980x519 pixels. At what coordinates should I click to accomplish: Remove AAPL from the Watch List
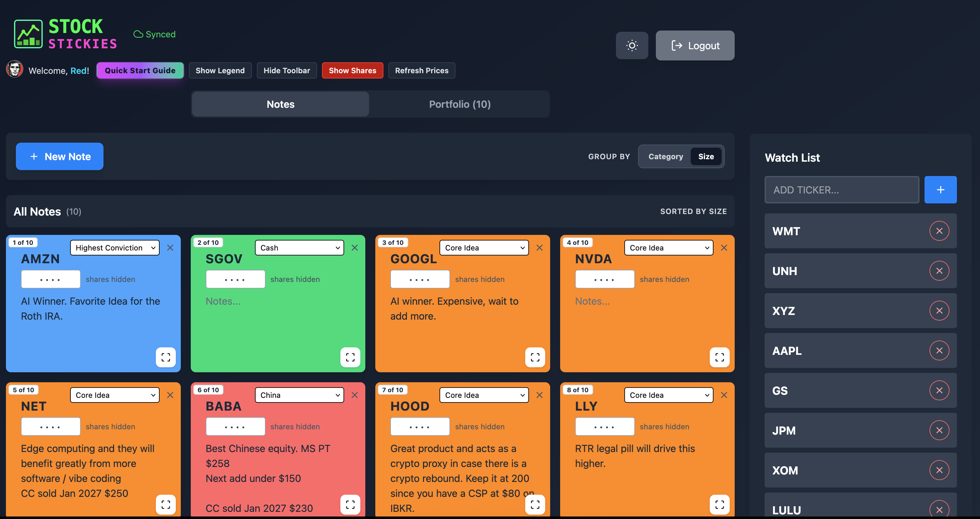point(939,350)
